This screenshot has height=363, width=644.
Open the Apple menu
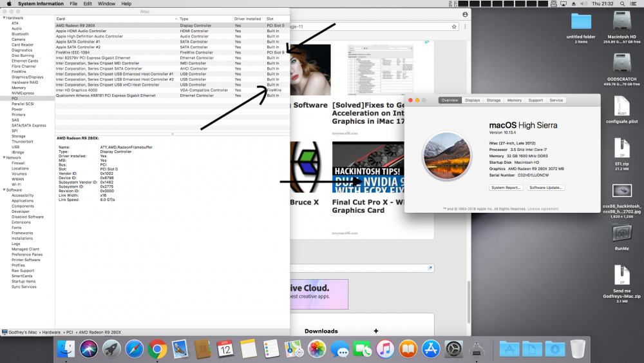pos(9,4)
